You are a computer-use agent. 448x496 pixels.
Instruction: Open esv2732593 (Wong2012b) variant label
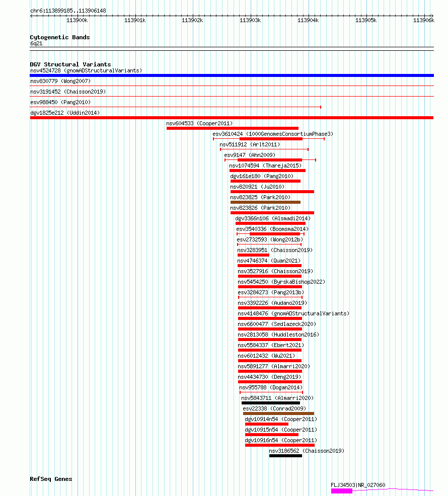coord(270,240)
